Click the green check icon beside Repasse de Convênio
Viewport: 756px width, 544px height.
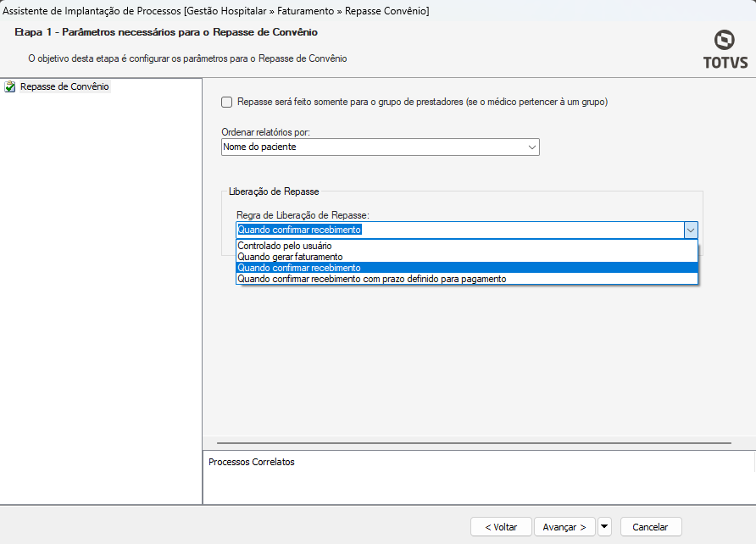(10, 86)
